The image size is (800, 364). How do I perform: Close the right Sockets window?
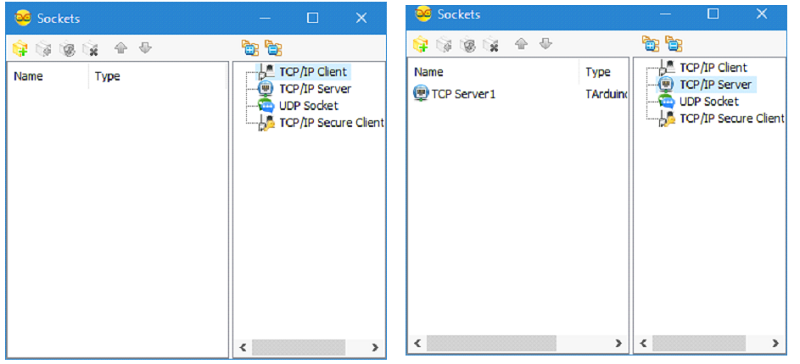click(x=762, y=14)
